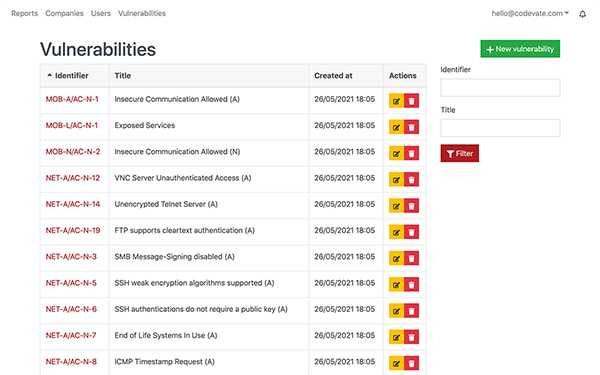Viewport: 600px width, 375px height.
Task: Edit Unencrypted Telnet Server row
Action: tap(396, 206)
